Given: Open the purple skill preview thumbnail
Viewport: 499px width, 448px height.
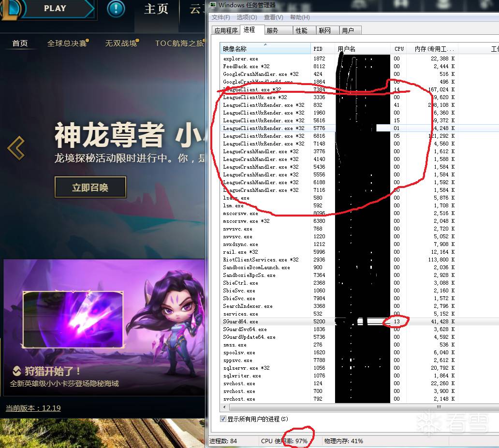Looking at the screenshot, I should [x=73, y=319].
